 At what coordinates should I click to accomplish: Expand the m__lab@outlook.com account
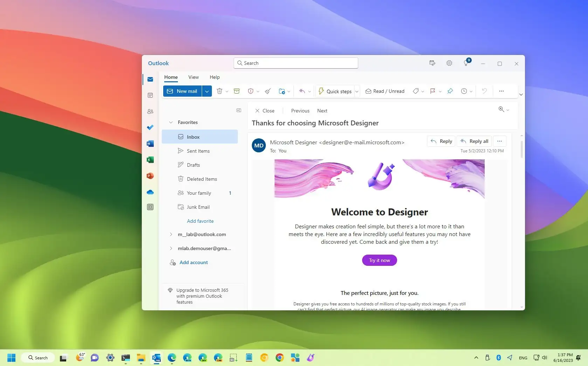pyautogui.click(x=171, y=234)
